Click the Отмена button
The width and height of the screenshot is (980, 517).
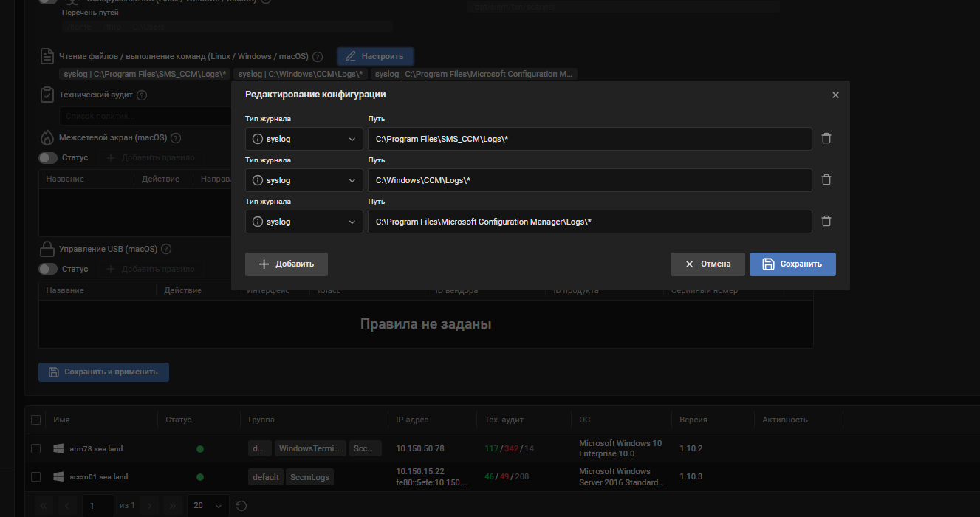[x=707, y=264]
